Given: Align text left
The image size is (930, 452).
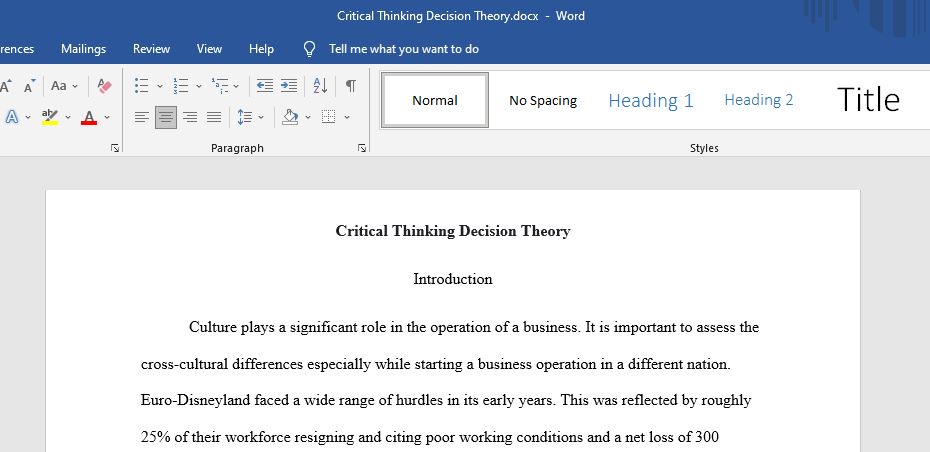Looking at the screenshot, I should [x=141, y=117].
